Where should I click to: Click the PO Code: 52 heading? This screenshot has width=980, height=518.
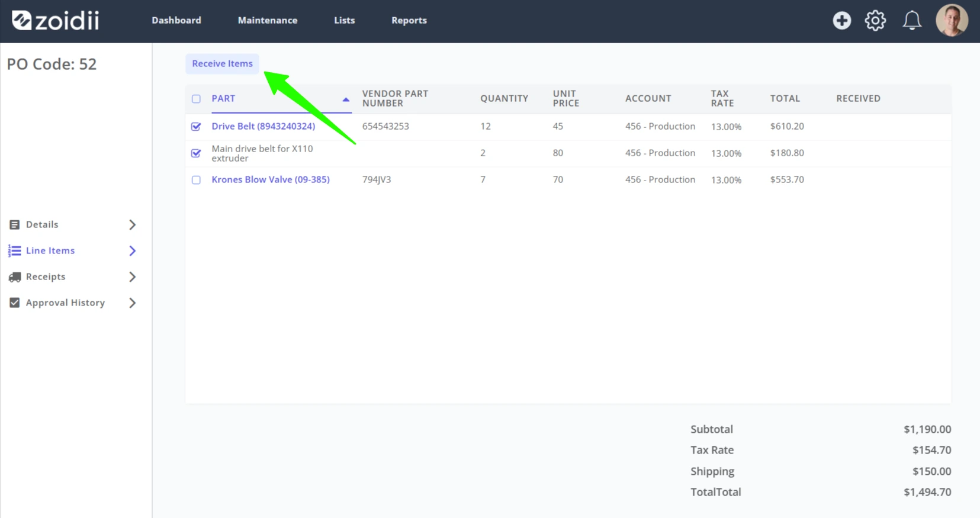52,64
